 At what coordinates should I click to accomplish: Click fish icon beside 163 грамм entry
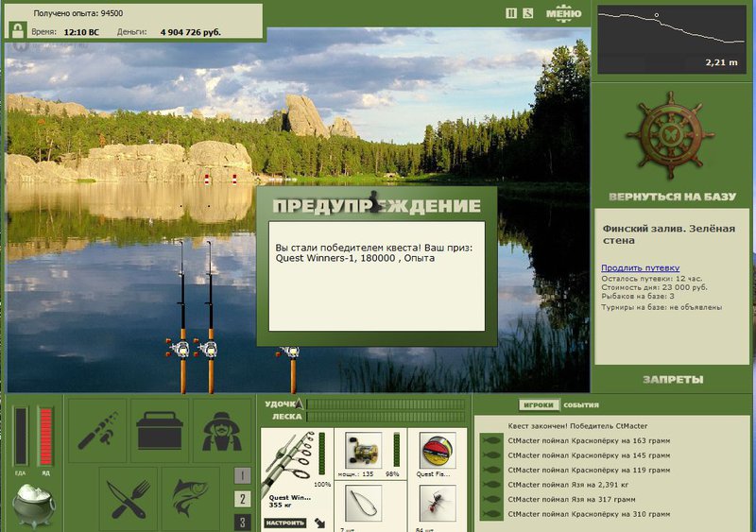pos(491,440)
